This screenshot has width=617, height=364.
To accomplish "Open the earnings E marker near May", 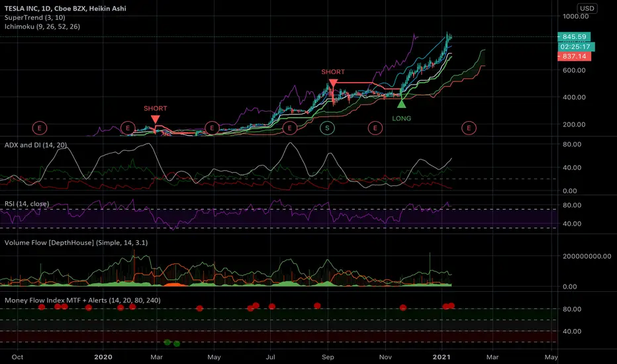I will [212, 128].
